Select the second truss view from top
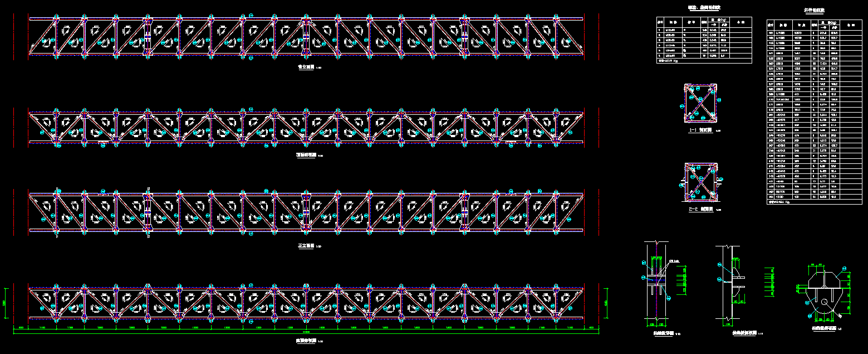The image size is (868, 354). (306, 127)
